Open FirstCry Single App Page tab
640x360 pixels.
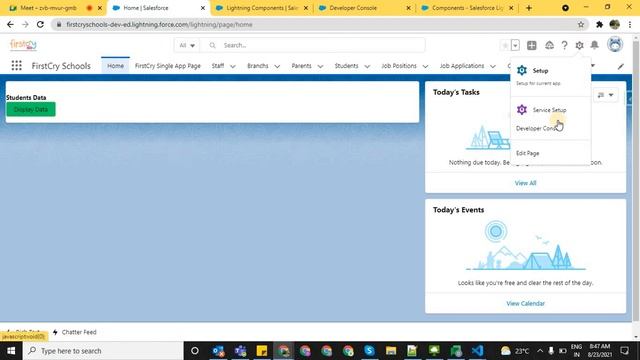[x=168, y=66]
